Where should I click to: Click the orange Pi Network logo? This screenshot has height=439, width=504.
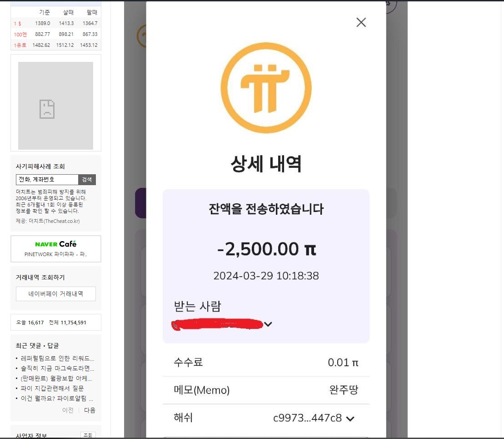click(266, 87)
